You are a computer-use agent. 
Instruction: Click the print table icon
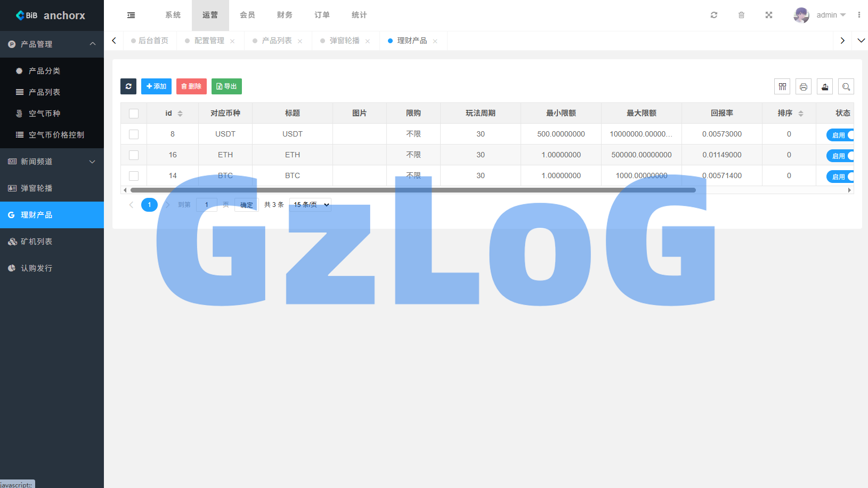pyautogui.click(x=804, y=86)
